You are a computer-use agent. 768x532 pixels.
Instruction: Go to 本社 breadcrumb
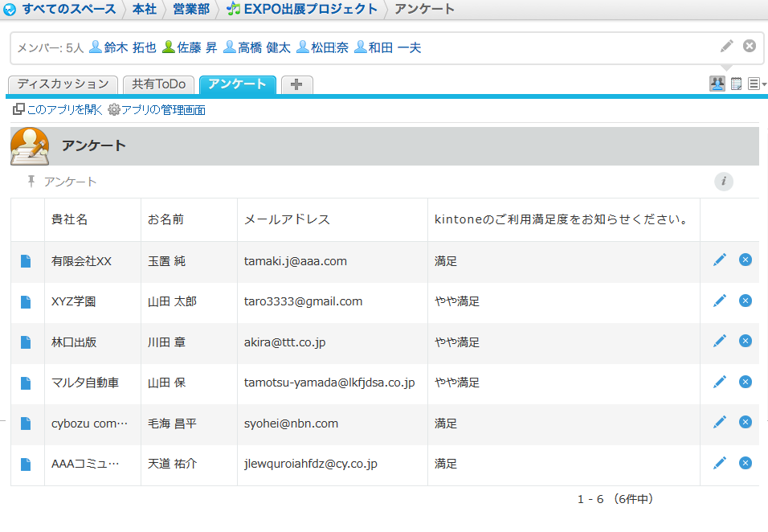click(145, 9)
